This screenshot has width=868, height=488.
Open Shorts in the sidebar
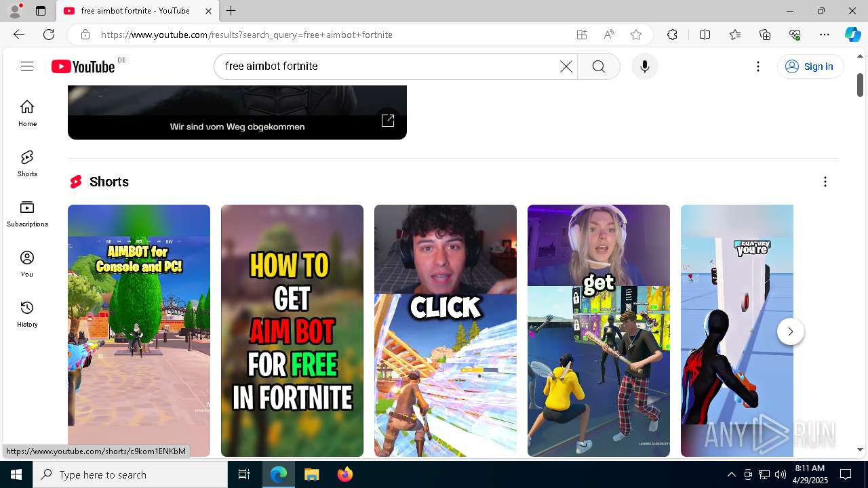click(27, 163)
